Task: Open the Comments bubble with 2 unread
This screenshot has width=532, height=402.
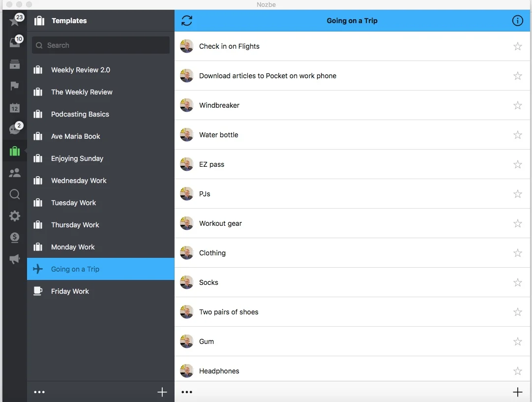Action: pyautogui.click(x=15, y=129)
